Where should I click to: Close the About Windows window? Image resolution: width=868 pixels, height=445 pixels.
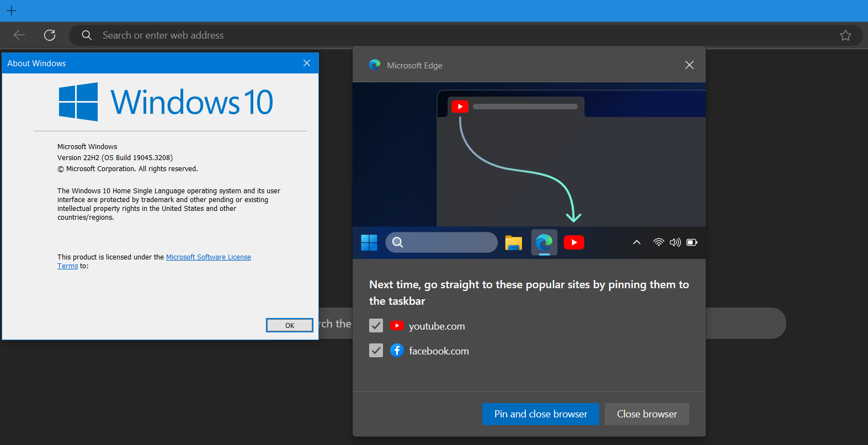point(307,63)
